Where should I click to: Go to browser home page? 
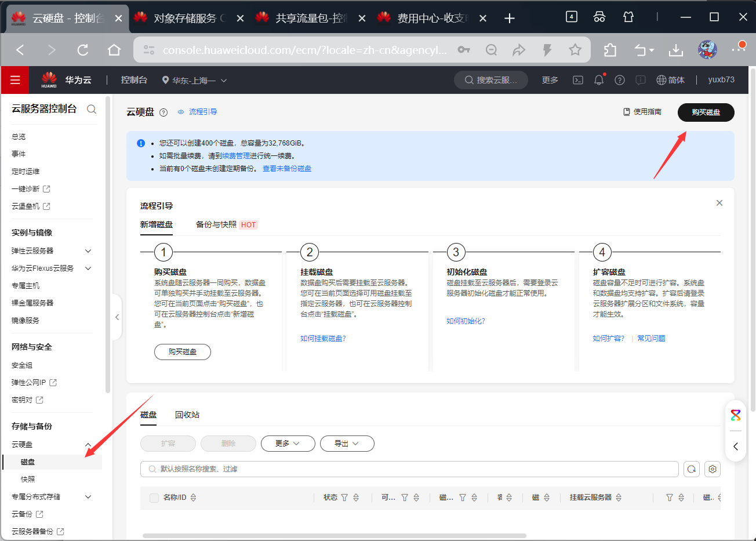[x=114, y=50]
